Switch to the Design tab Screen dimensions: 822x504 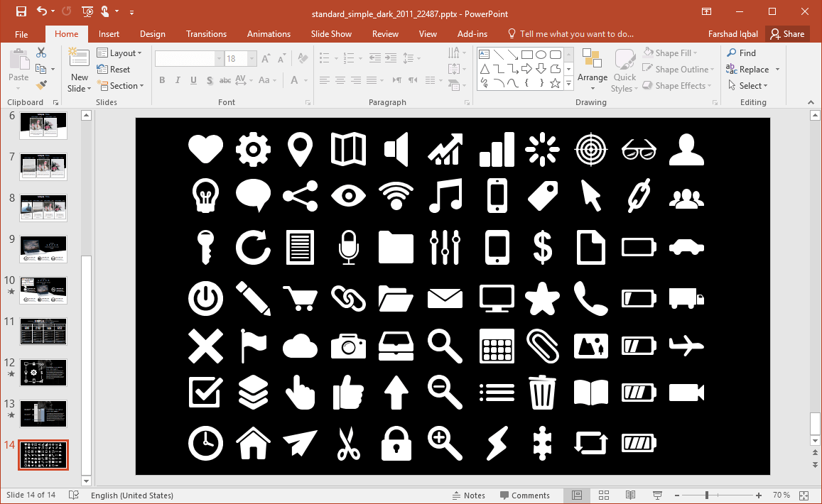click(x=152, y=34)
